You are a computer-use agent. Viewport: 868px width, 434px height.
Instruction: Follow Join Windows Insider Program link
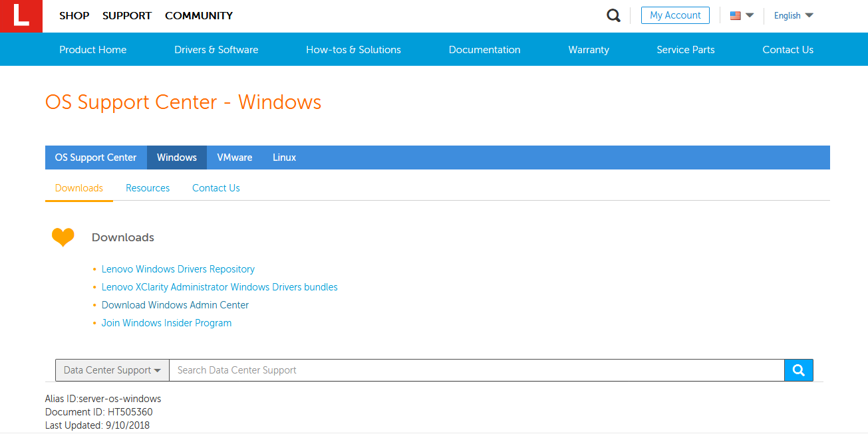point(166,323)
